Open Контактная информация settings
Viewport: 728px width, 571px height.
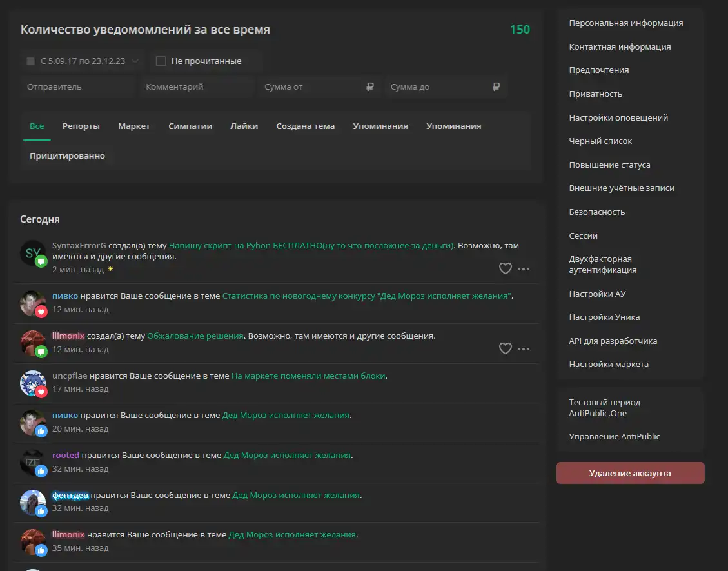click(620, 46)
